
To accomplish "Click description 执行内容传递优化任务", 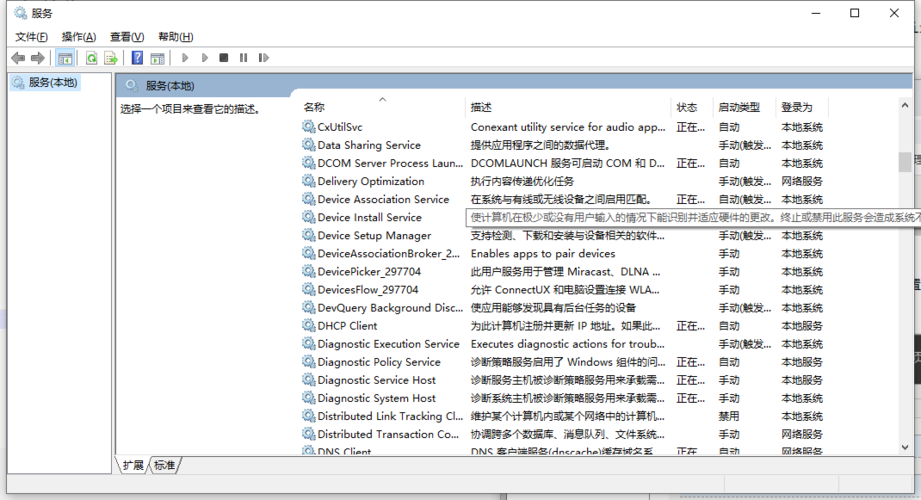I will click(x=522, y=181).
